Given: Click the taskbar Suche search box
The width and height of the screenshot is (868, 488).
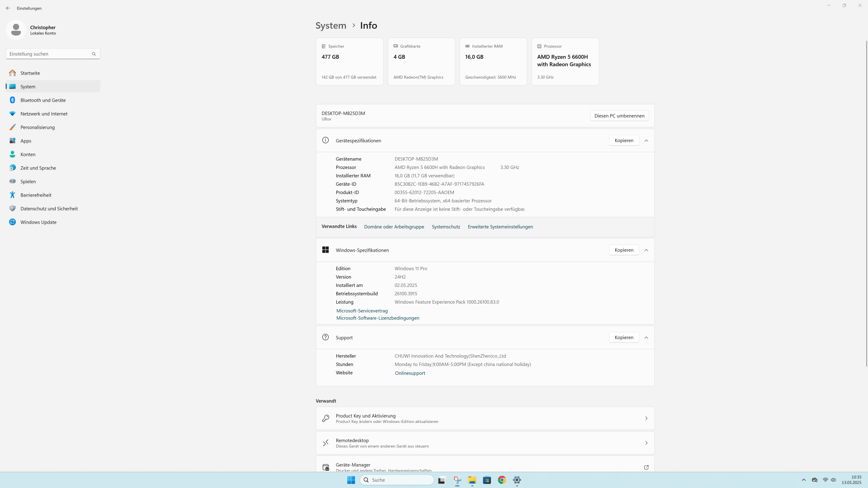Looking at the screenshot, I should pyautogui.click(x=397, y=480).
